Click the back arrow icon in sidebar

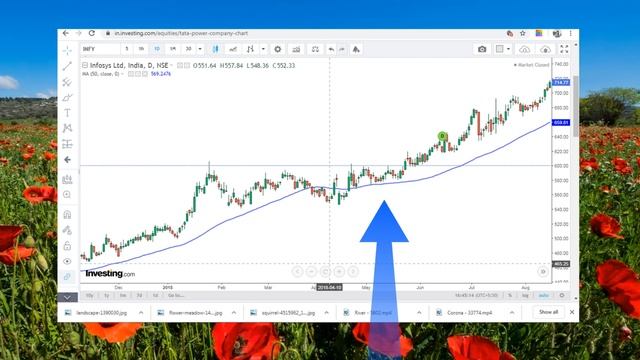(67, 160)
